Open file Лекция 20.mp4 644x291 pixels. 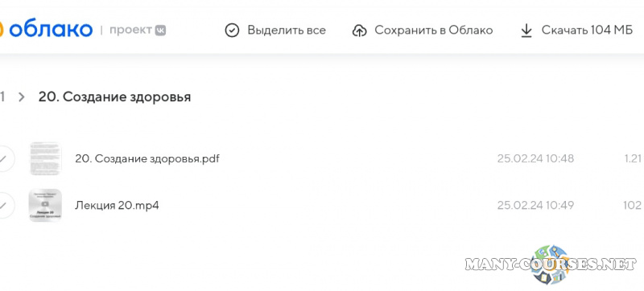[x=117, y=205]
